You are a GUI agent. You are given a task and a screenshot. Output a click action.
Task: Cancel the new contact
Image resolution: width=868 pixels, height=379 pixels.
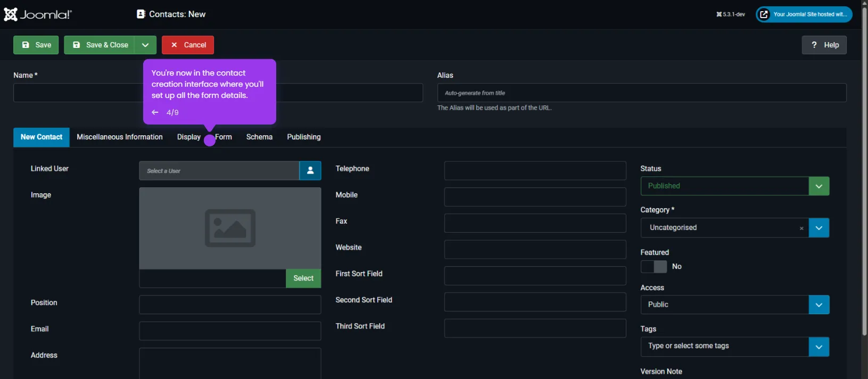(188, 45)
